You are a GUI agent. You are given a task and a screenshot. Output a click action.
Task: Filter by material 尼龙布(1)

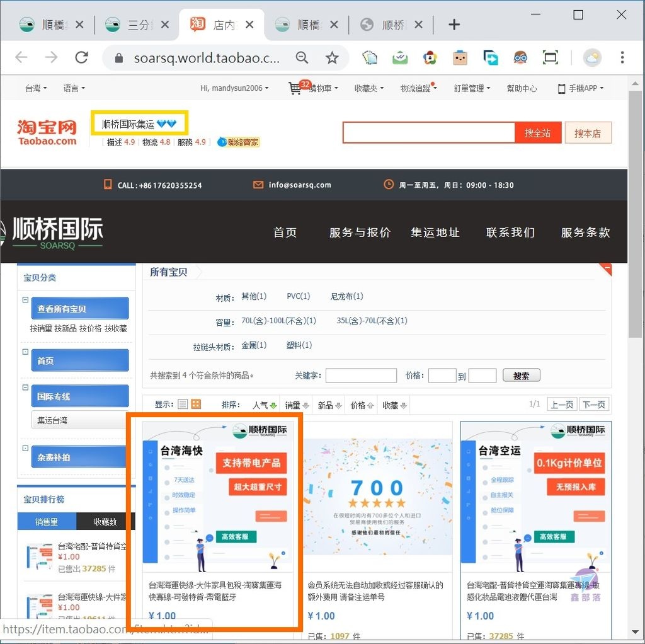pyautogui.click(x=347, y=296)
